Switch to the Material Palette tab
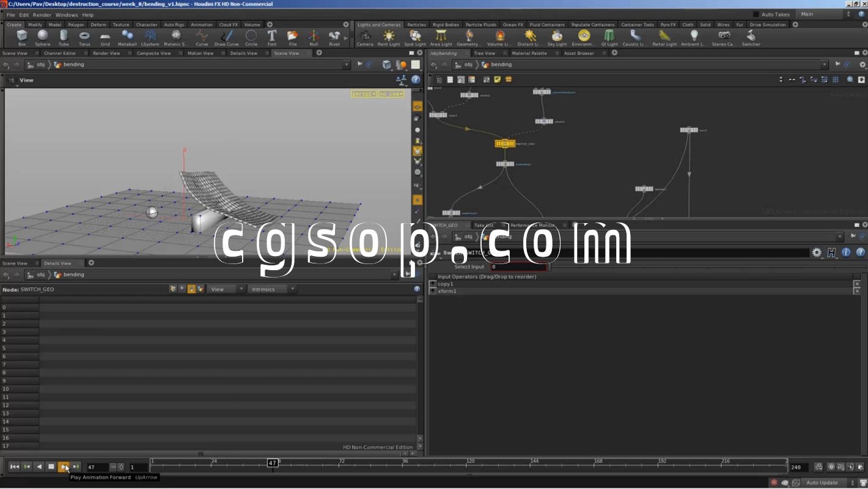Screen dimensions: 868x489 [x=529, y=53]
